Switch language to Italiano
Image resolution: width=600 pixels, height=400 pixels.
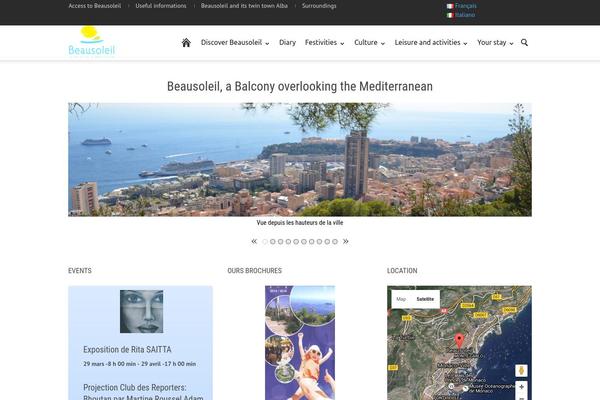coord(465,15)
